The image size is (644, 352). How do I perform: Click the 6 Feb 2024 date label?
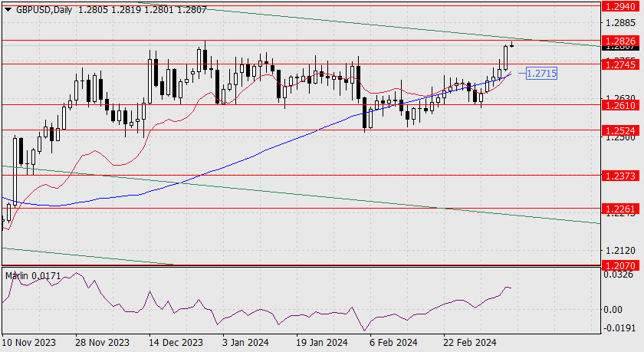[x=393, y=342]
